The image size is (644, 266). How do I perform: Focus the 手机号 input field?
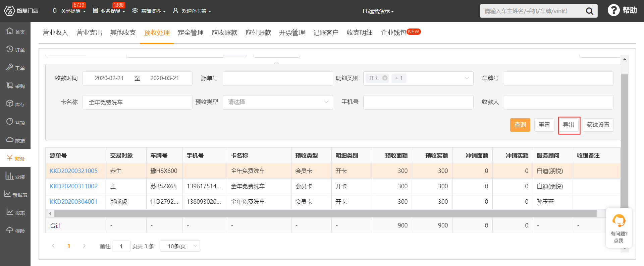pyautogui.click(x=418, y=102)
